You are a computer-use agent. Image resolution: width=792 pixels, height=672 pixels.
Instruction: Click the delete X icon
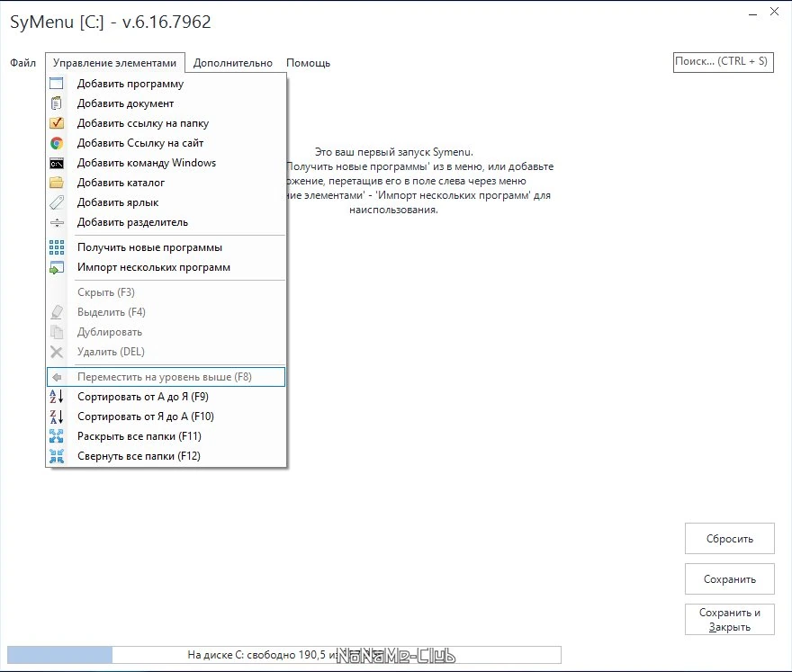57,352
